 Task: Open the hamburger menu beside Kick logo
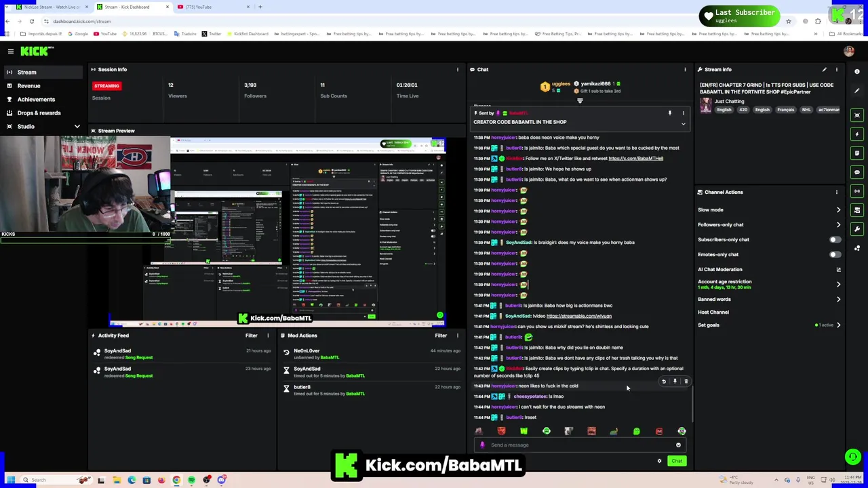click(11, 51)
